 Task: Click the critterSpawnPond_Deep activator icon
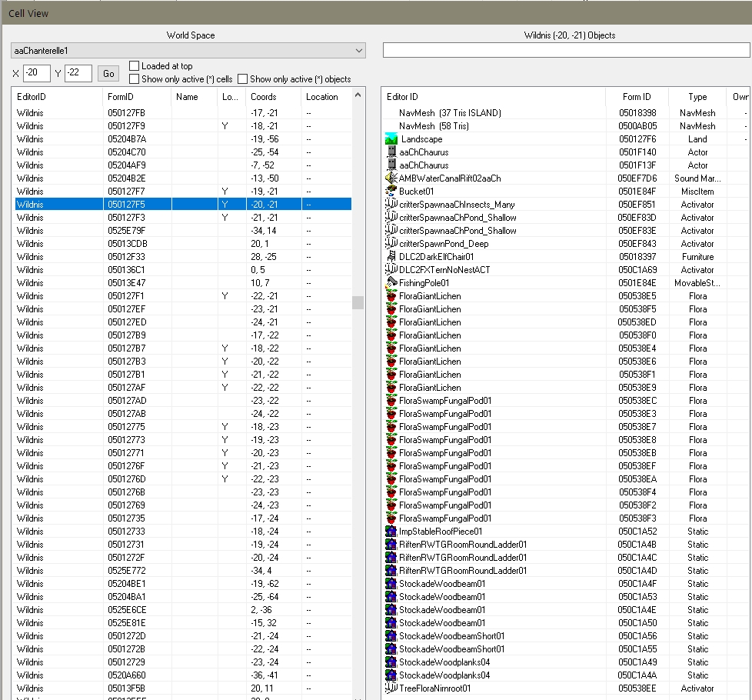pyautogui.click(x=391, y=244)
